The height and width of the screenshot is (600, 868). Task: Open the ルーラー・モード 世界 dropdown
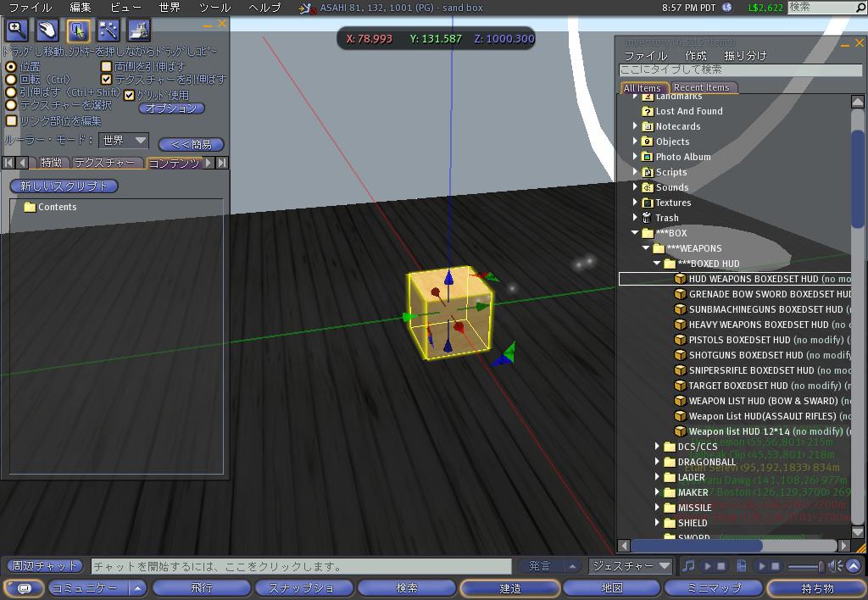click(124, 141)
